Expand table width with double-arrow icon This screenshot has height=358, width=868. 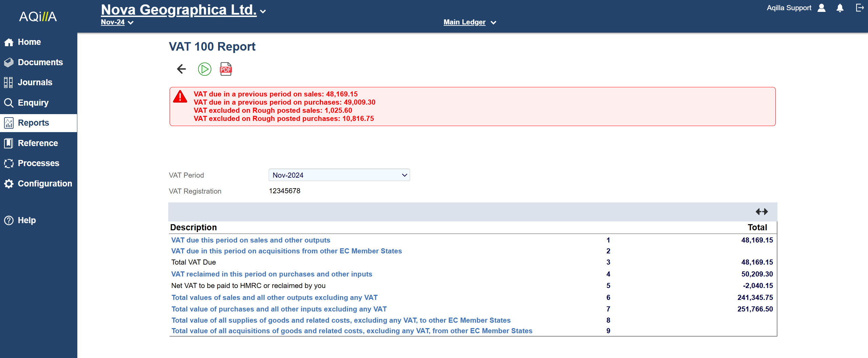(761, 212)
